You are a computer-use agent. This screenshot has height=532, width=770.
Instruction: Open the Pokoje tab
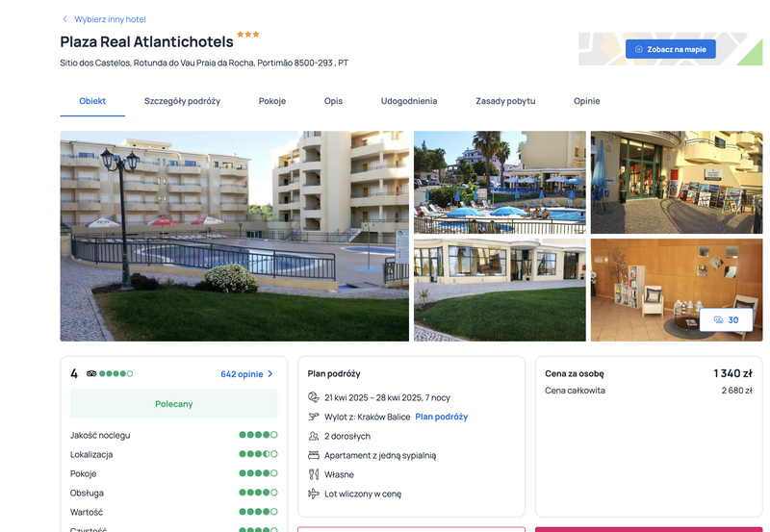pyautogui.click(x=272, y=101)
